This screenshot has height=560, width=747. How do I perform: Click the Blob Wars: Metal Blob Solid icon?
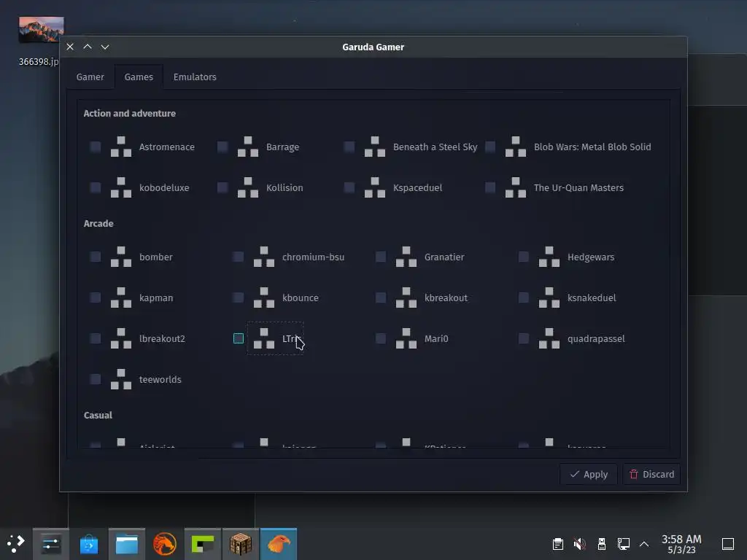pyautogui.click(x=516, y=147)
